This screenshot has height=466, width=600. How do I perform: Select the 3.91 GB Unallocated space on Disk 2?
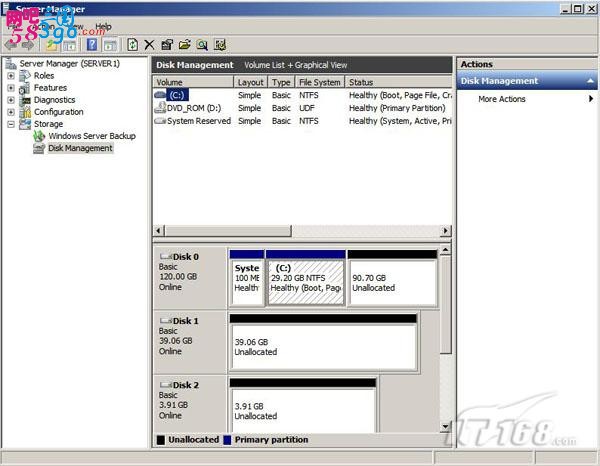(x=303, y=406)
